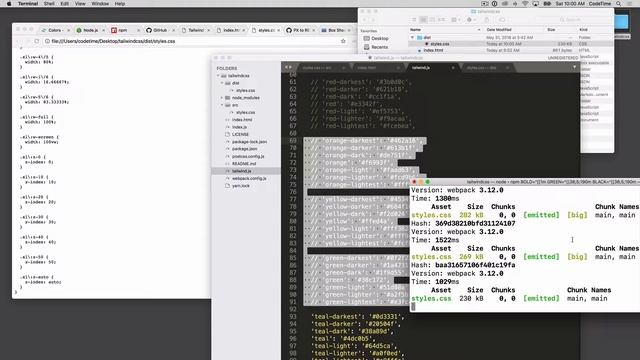Select styles.css row in Finder list

tap(511, 44)
